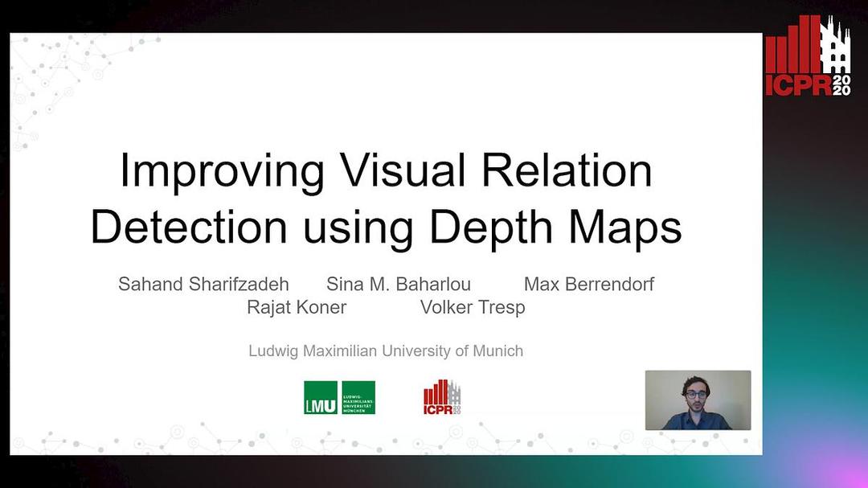Click author name Max Berrendorf
Screen dimensions: 868x488
(589, 284)
